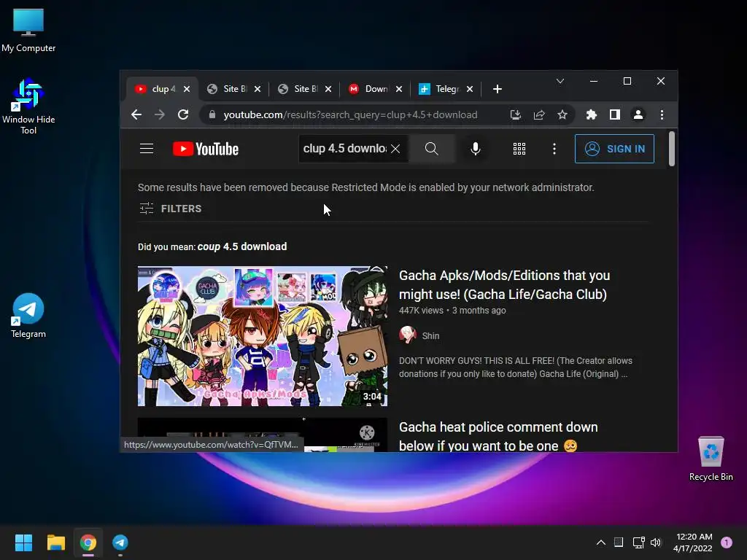
Task: Toggle the Chrome side panel
Action: point(614,114)
